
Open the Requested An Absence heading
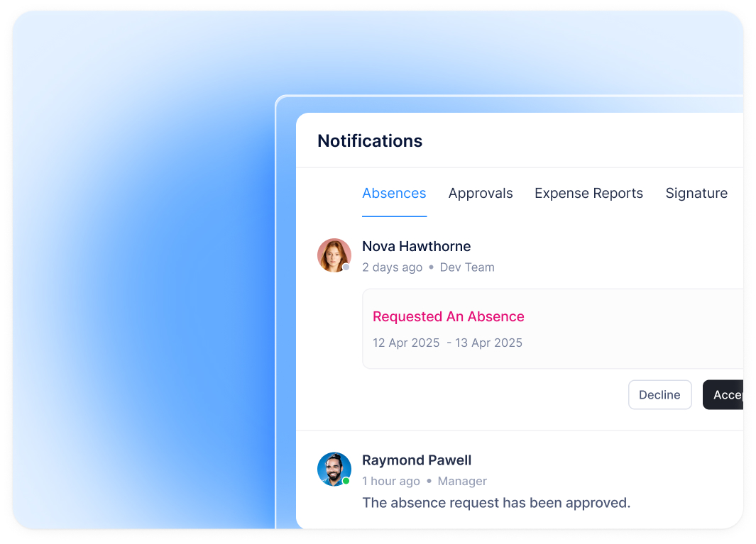pos(449,317)
